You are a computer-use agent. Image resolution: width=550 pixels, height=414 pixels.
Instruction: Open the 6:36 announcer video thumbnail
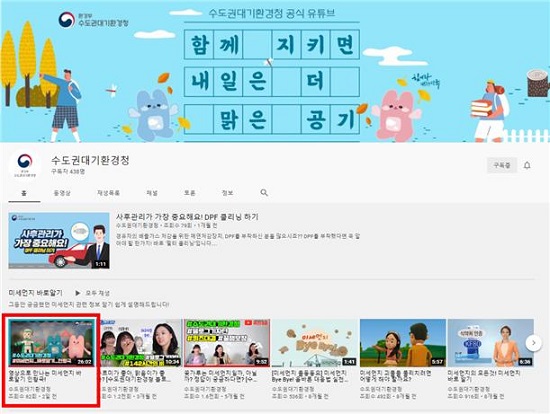[x=491, y=343]
